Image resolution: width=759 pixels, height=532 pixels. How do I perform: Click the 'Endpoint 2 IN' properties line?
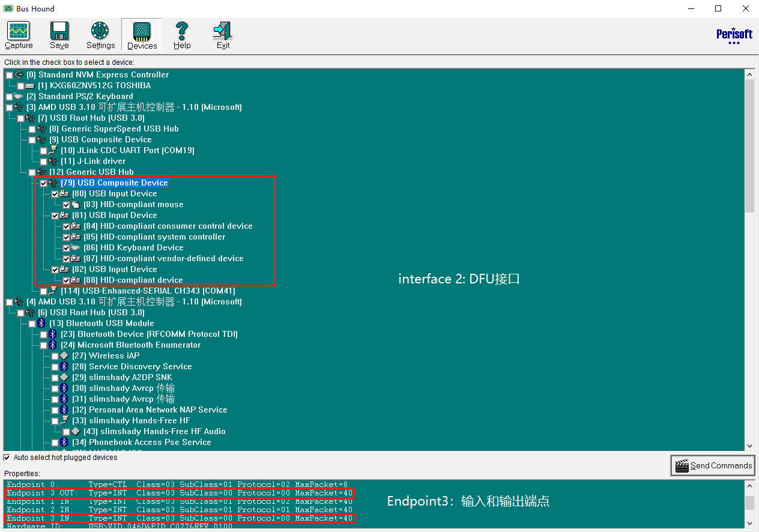pos(180,510)
